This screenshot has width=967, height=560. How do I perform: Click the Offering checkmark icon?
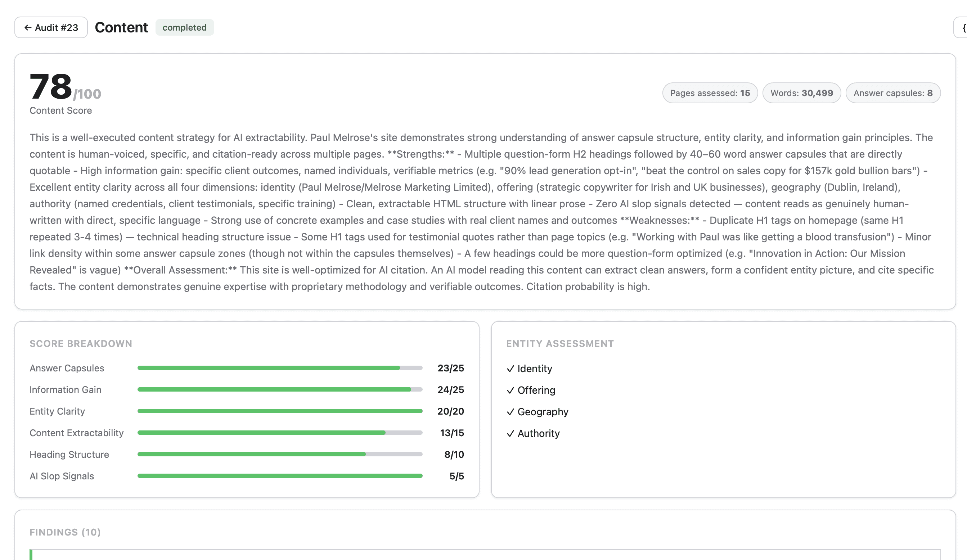pyautogui.click(x=510, y=390)
